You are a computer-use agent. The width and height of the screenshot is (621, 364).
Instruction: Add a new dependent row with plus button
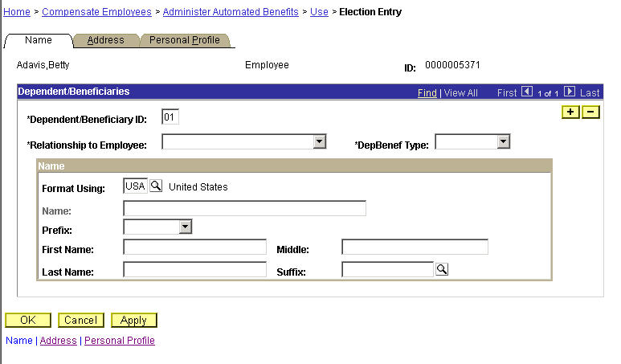pyautogui.click(x=570, y=112)
